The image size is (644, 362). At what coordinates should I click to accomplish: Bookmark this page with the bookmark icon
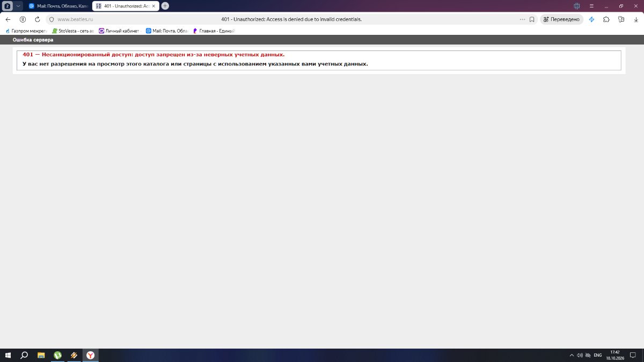tap(532, 19)
